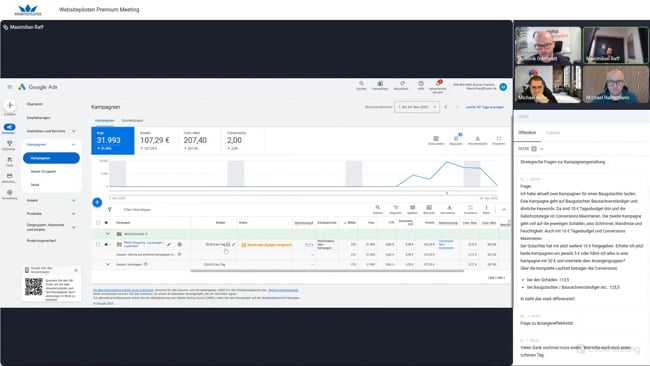The image size is (650, 366).
Task: Click the Anpassen icon above the chart
Action: tap(456, 138)
